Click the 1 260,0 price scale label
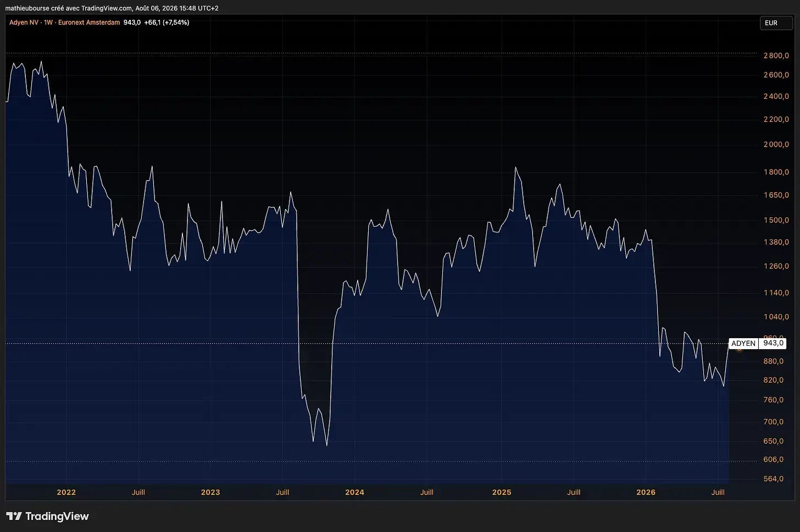 tap(776, 266)
